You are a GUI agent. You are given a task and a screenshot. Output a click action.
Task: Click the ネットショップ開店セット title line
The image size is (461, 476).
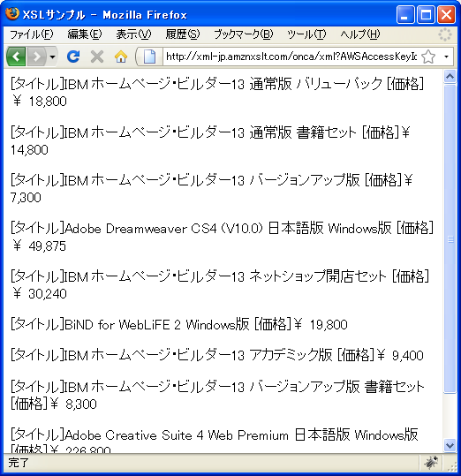coord(220,276)
